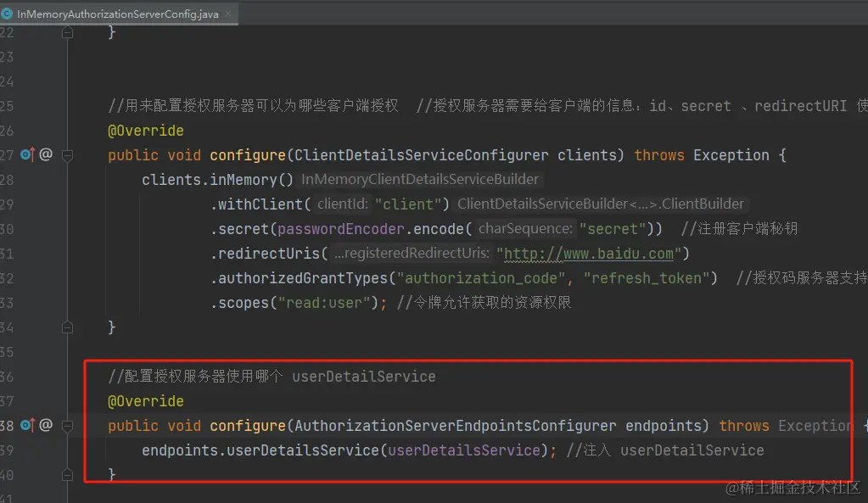Click the Java class icon on the file tab
The image size is (868, 503).
point(7,14)
